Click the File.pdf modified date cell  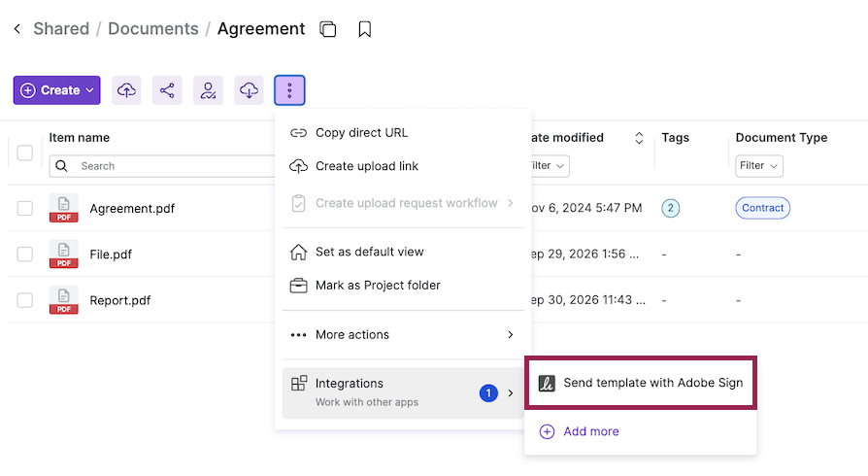pos(584,254)
